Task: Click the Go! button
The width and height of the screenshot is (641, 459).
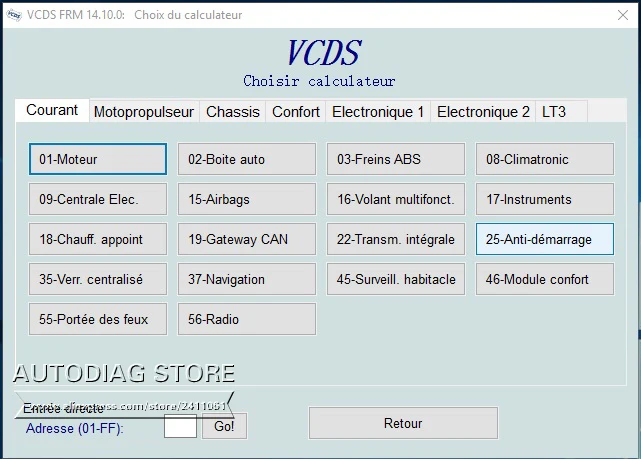Action: pyautogui.click(x=224, y=426)
